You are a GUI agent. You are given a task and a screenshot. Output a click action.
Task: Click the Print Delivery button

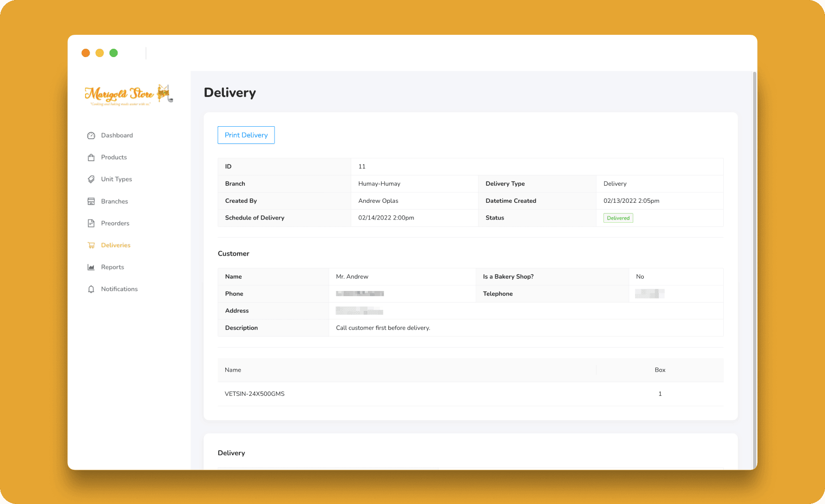click(246, 135)
